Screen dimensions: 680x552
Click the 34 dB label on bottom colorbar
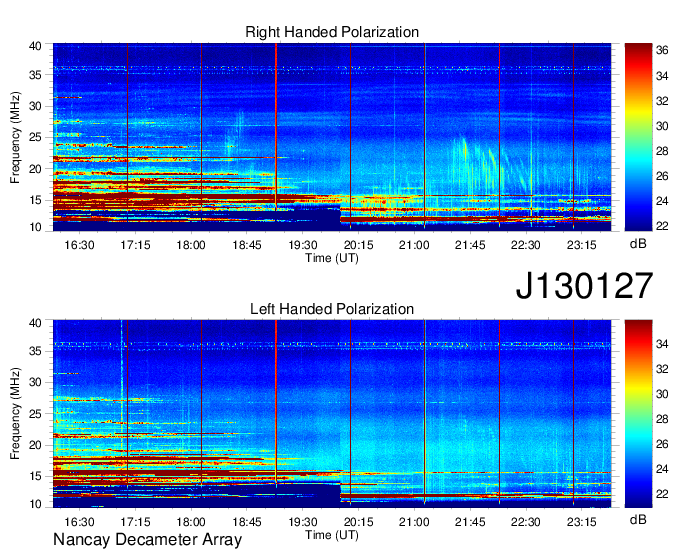click(662, 344)
